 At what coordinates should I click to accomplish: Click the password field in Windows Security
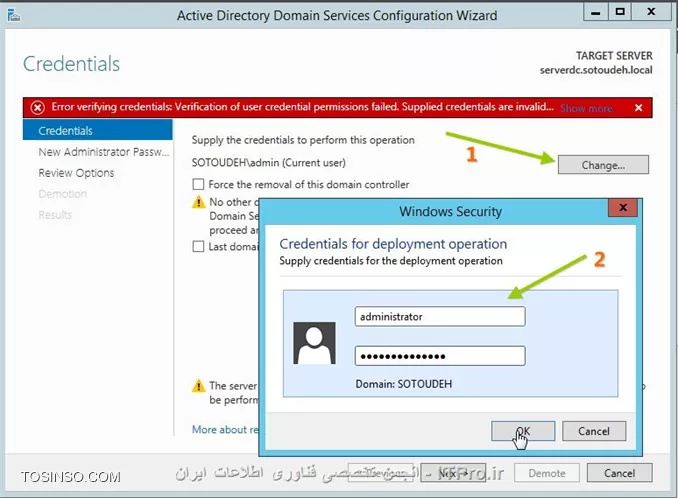(440, 356)
